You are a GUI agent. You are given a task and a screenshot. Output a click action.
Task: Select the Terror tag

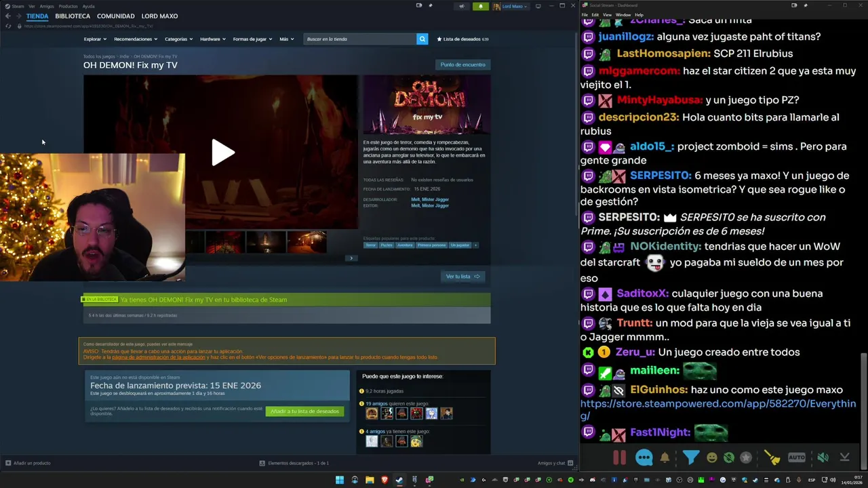click(x=370, y=245)
